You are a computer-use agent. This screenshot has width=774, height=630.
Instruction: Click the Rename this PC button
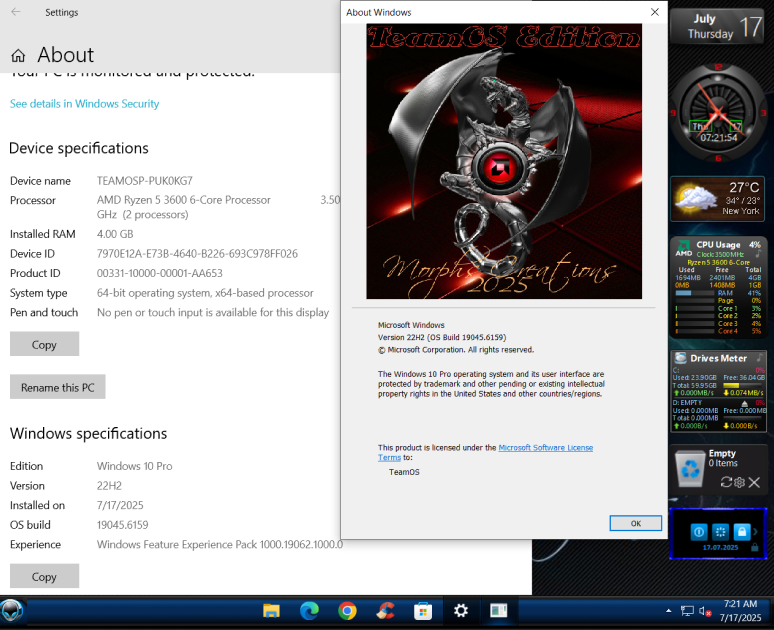(x=58, y=387)
